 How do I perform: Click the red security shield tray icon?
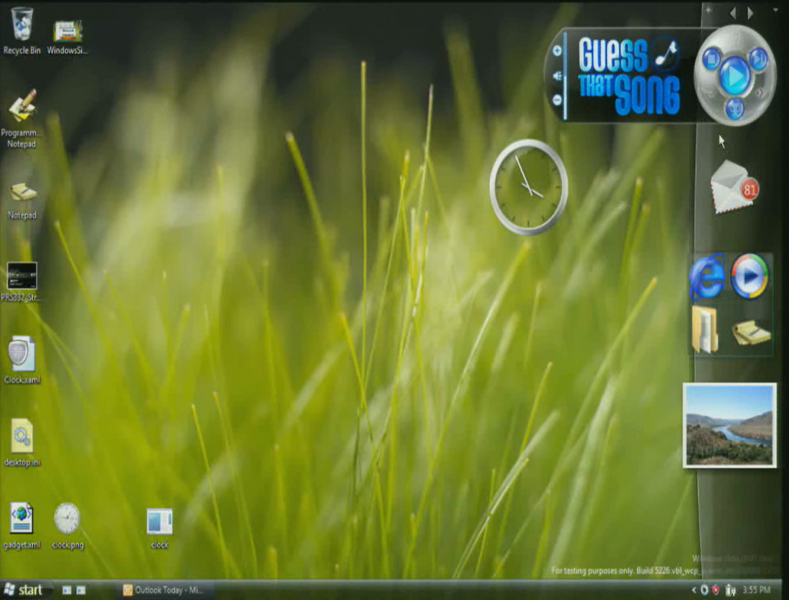click(716, 590)
